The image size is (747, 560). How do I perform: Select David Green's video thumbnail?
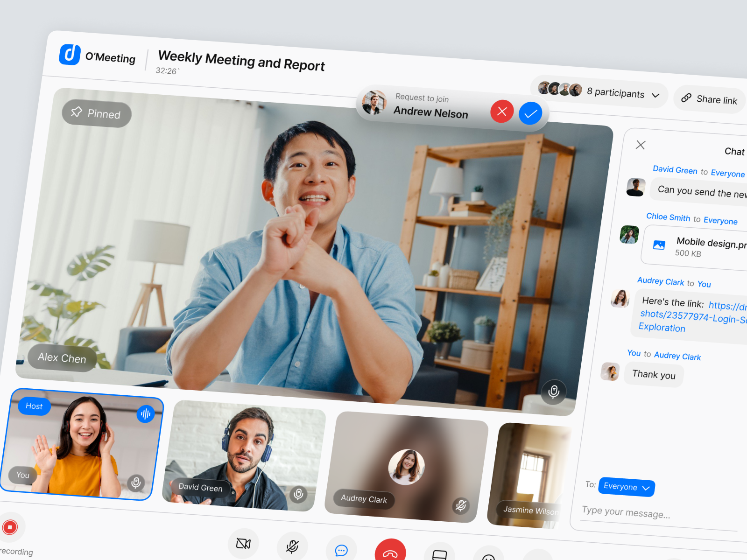pos(244,456)
